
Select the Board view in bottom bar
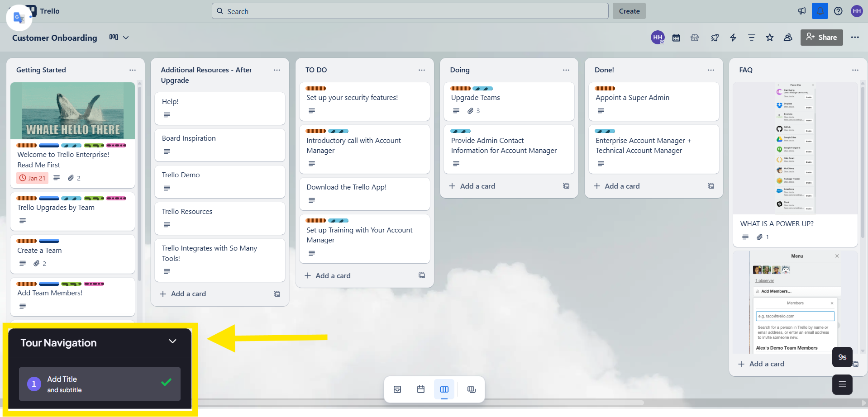click(x=444, y=389)
